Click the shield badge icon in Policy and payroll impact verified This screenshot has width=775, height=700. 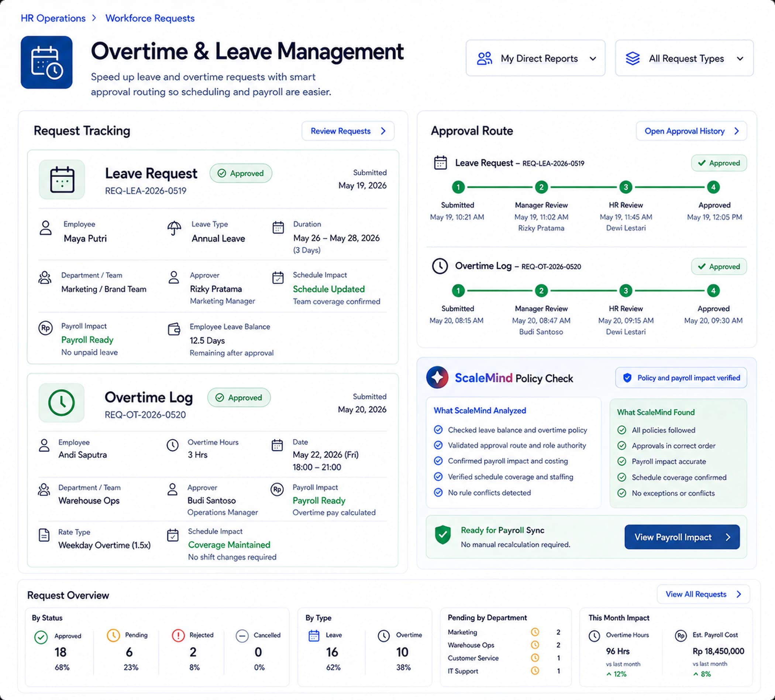click(x=627, y=378)
